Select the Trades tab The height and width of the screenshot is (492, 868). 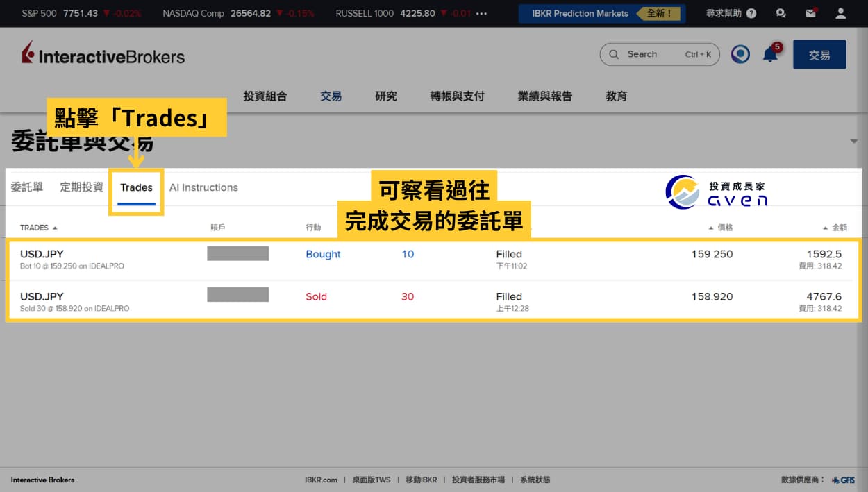(x=136, y=187)
